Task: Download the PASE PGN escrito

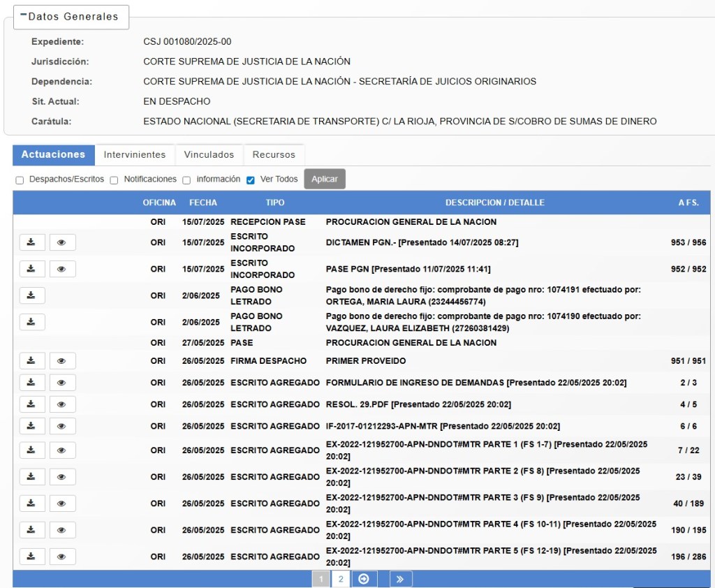Action: pos(32,269)
